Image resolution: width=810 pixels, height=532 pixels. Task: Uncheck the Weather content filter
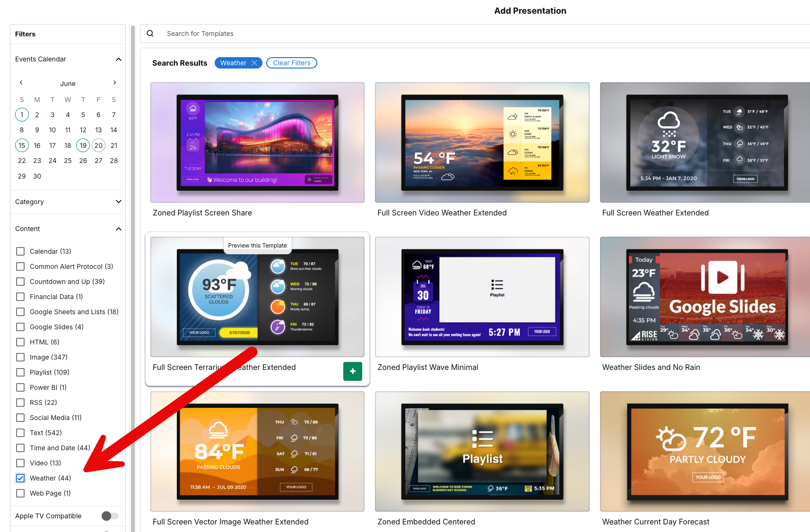click(x=20, y=478)
